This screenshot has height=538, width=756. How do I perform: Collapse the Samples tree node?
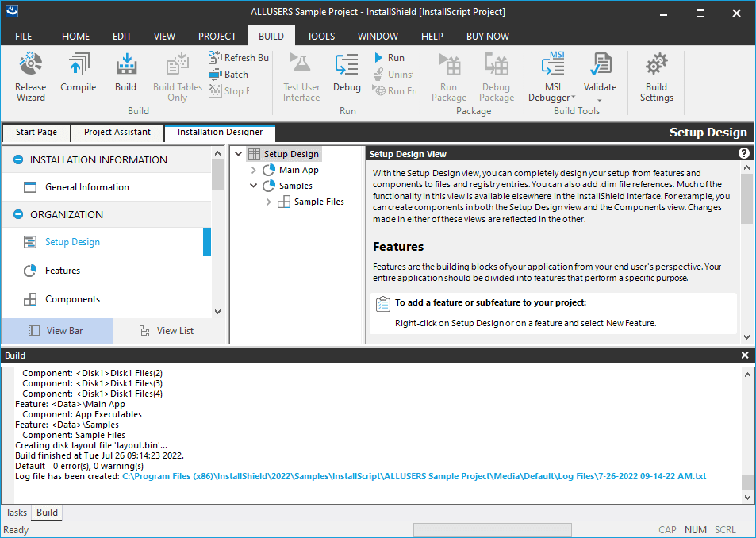pyautogui.click(x=253, y=186)
